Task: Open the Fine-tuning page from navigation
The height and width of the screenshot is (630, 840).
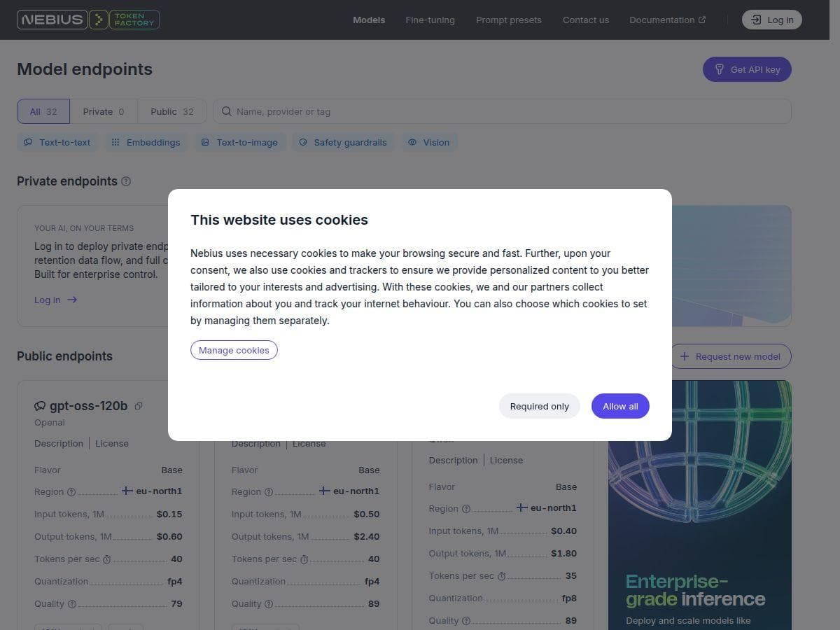Action: coord(430,20)
